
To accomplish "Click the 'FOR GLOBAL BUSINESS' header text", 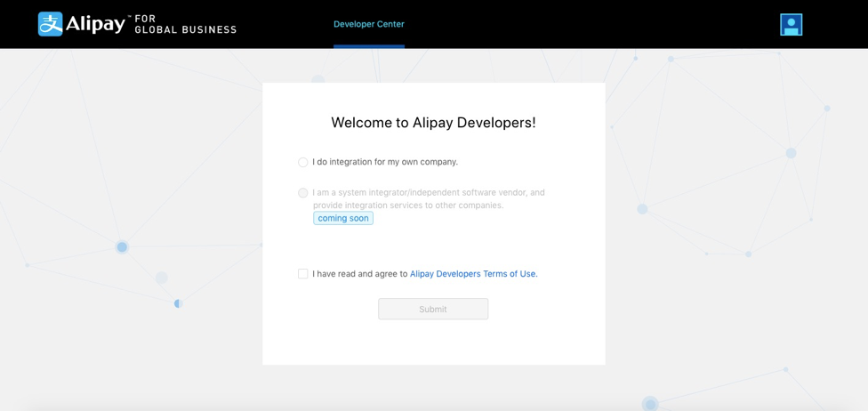I will coord(186,24).
